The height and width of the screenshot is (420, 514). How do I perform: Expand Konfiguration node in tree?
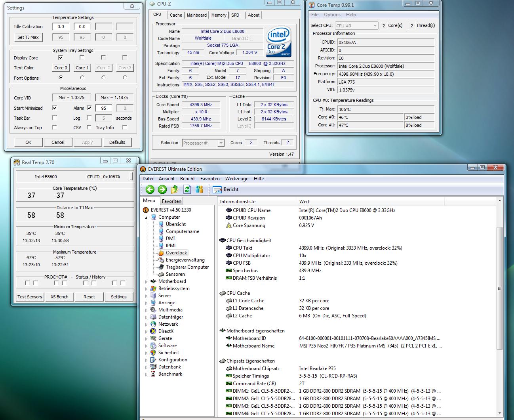tap(146, 360)
